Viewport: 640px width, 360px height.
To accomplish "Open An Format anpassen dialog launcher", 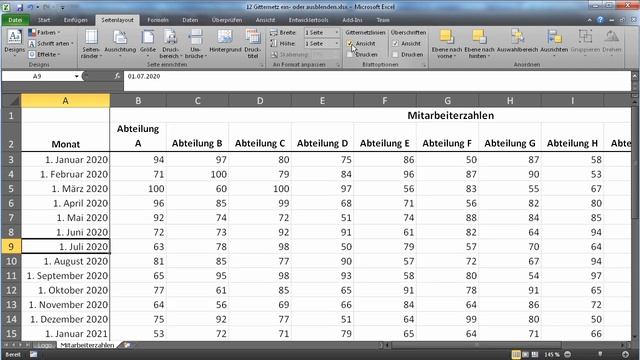I will pyautogui.click(x=338, y=65).
